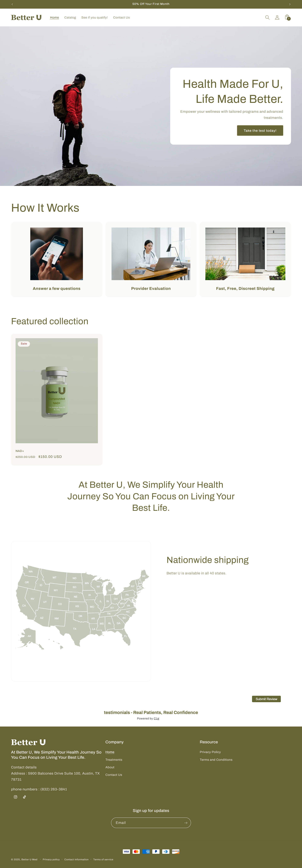Show previous announcement with left chevron
This screenshot has width=302, height=868.
(12, 4)
